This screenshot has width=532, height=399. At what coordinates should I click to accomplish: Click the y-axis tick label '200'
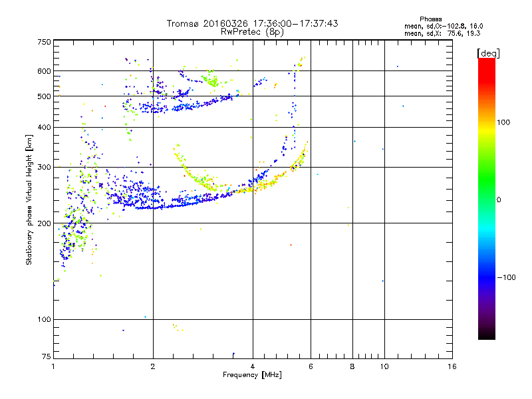coord(44,223)
